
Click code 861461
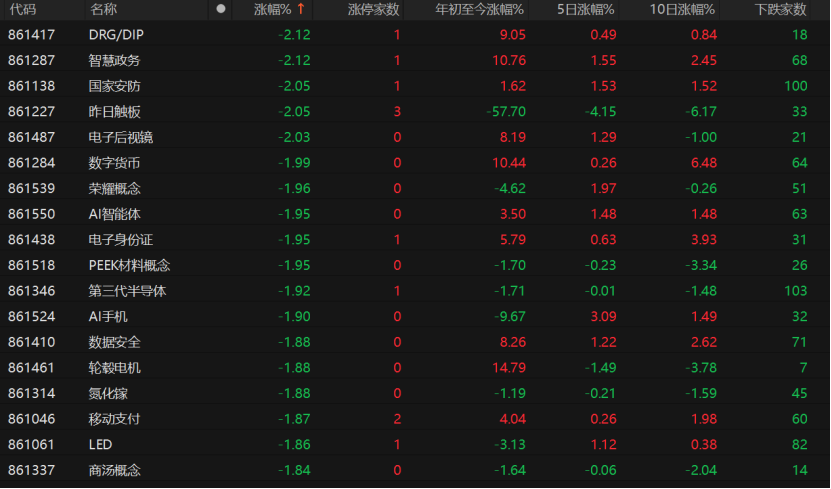click(31, 368)
